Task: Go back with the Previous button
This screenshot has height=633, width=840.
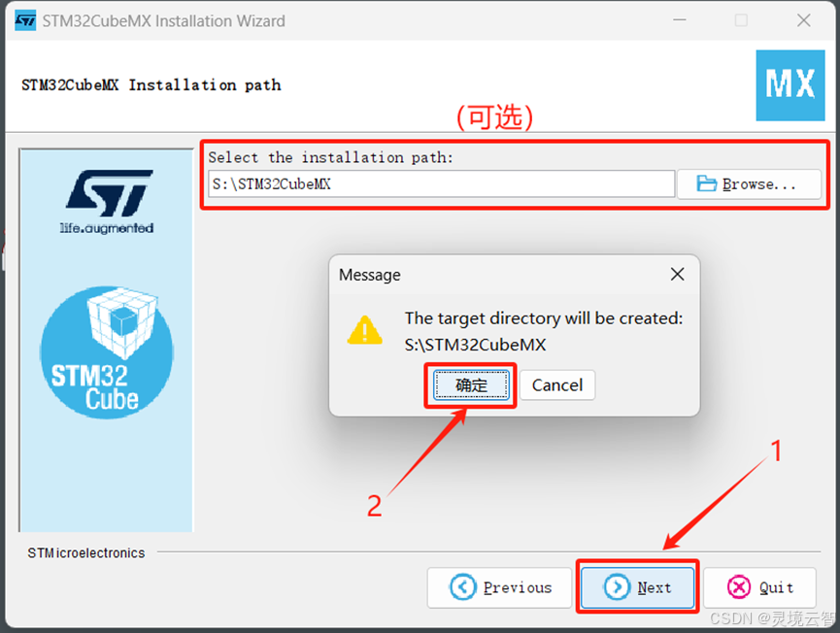Action: point(499,587)
